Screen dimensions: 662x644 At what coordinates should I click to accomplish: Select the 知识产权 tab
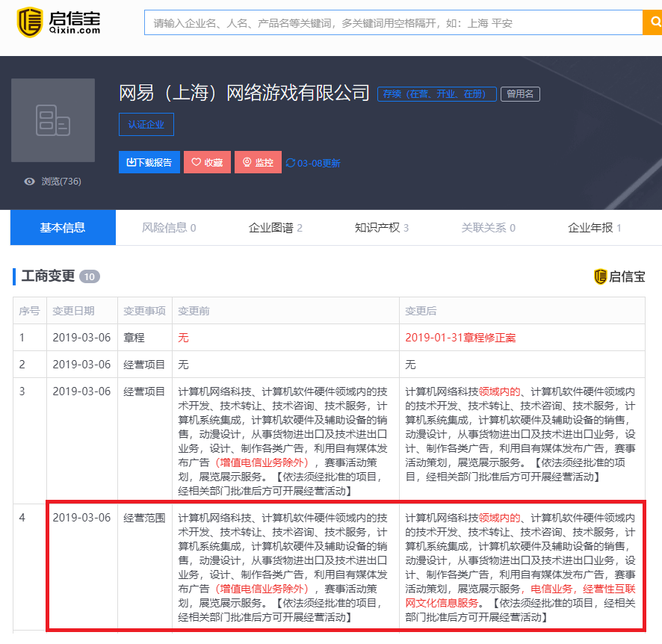(381, 228)
